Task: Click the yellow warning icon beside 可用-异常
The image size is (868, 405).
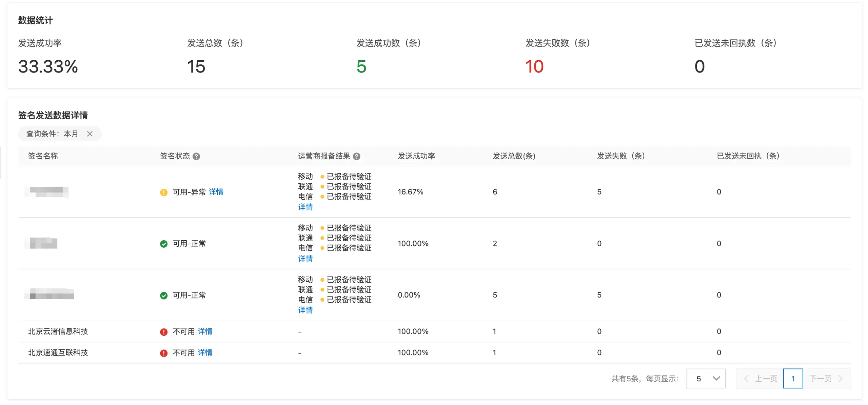Action: click(164, 192)
